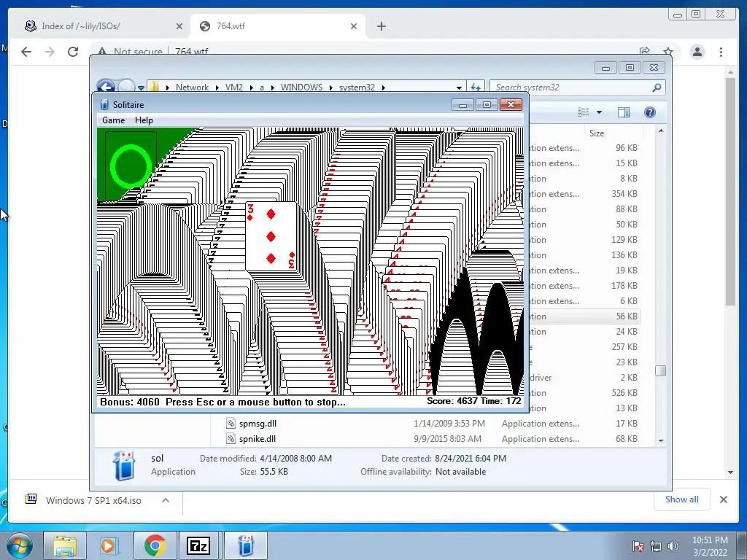Bookmark this page with star icon
The image size is (747, 560).
pyautogui.click(x=668, y=52)
